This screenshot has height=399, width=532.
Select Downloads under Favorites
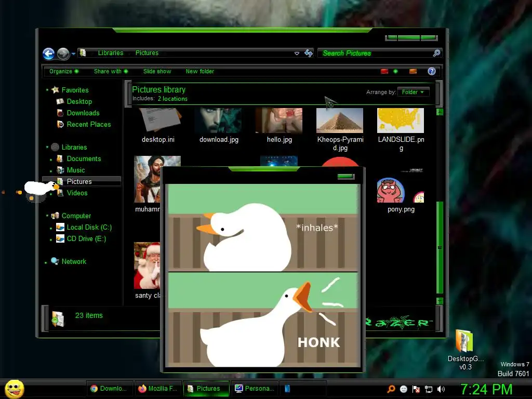(83, 113)
